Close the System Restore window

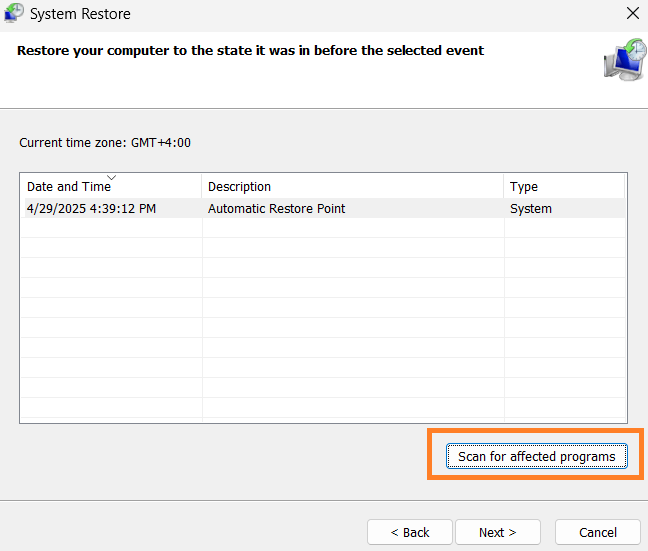pos(632,14)
